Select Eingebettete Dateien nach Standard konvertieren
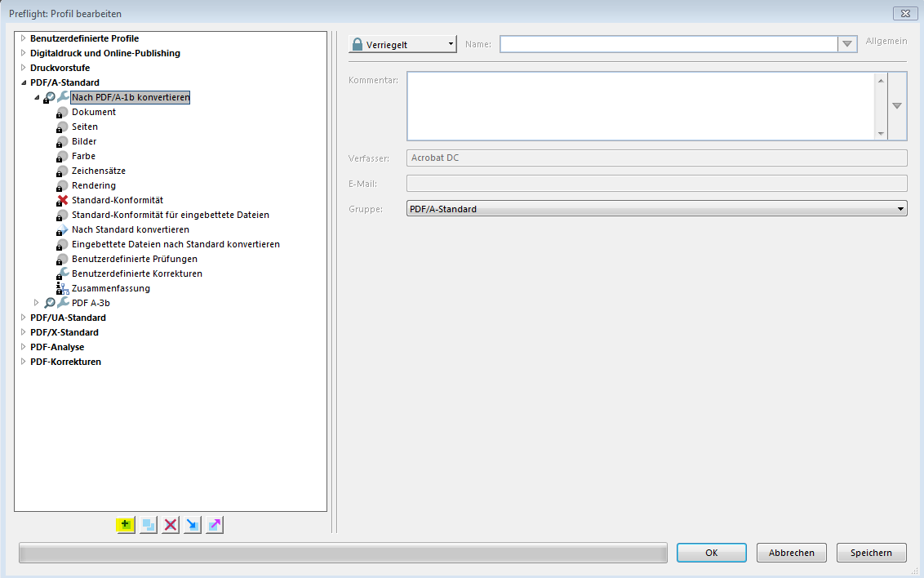 [x=175, y=244]
